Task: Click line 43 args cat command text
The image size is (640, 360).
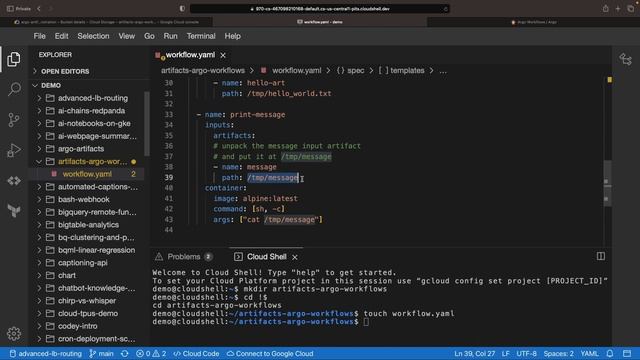Action: click(x=281, y=220)
